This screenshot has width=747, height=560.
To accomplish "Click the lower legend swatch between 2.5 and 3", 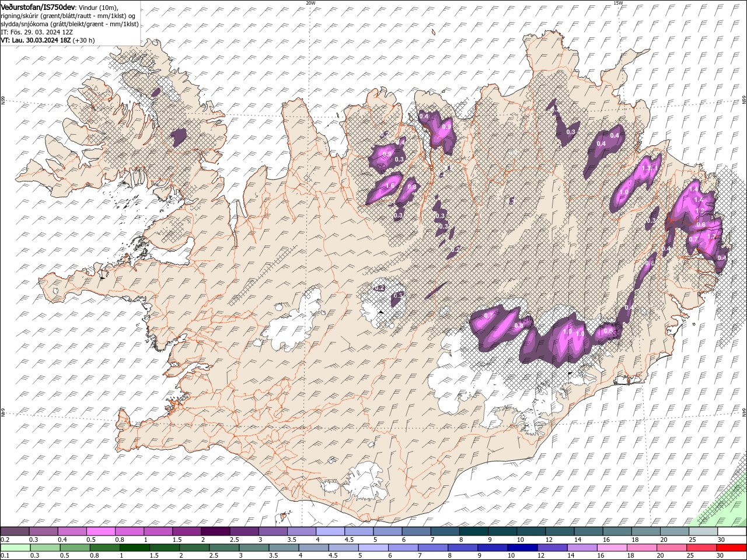I will click(x=224, y=548).
